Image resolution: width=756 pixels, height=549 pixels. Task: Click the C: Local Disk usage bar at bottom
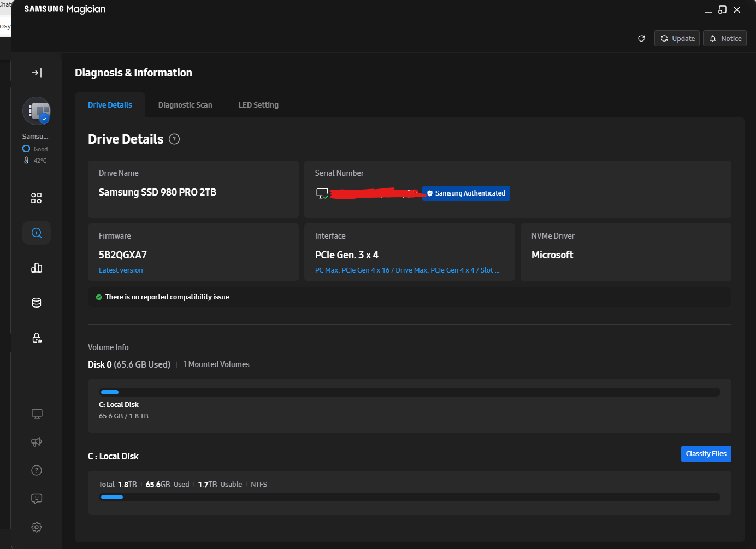click(410, 497)
